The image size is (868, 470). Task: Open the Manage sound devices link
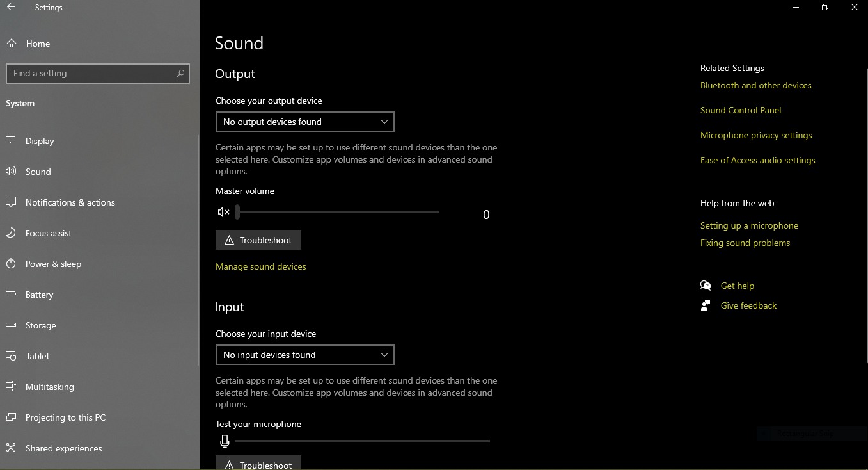(x=260, y=266)
